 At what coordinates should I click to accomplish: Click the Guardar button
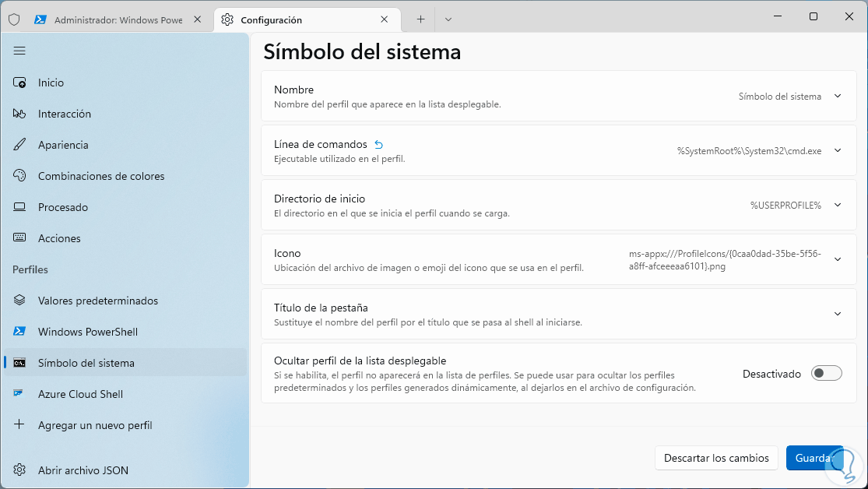click(x=814, y=458)
